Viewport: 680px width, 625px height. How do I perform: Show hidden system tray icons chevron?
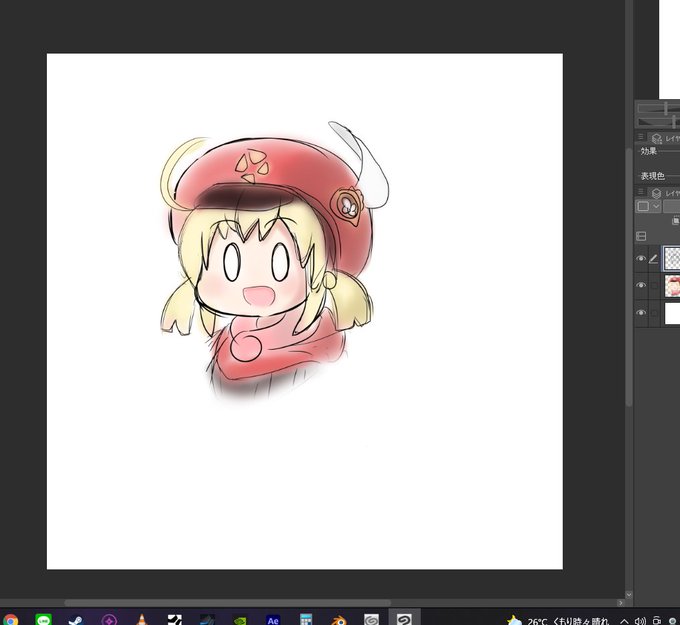pos(624,621)
